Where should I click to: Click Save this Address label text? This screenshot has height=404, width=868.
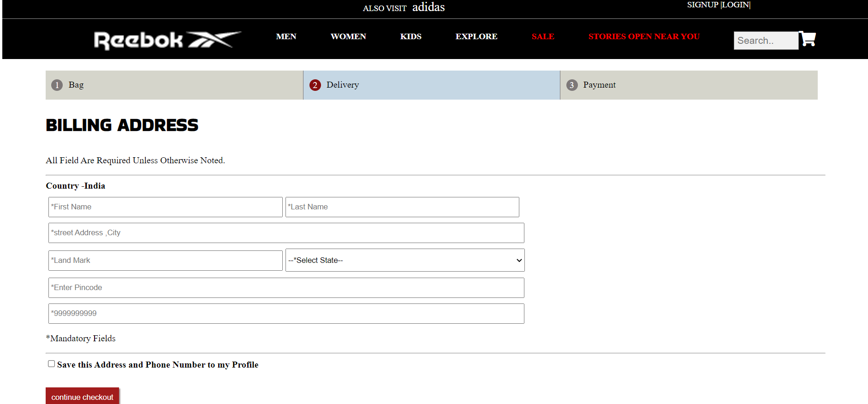tap(158, 365)
